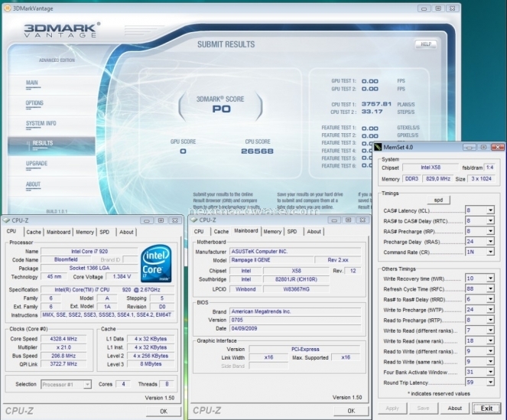Close the MemSet 4.0 window

pos(498,147)
